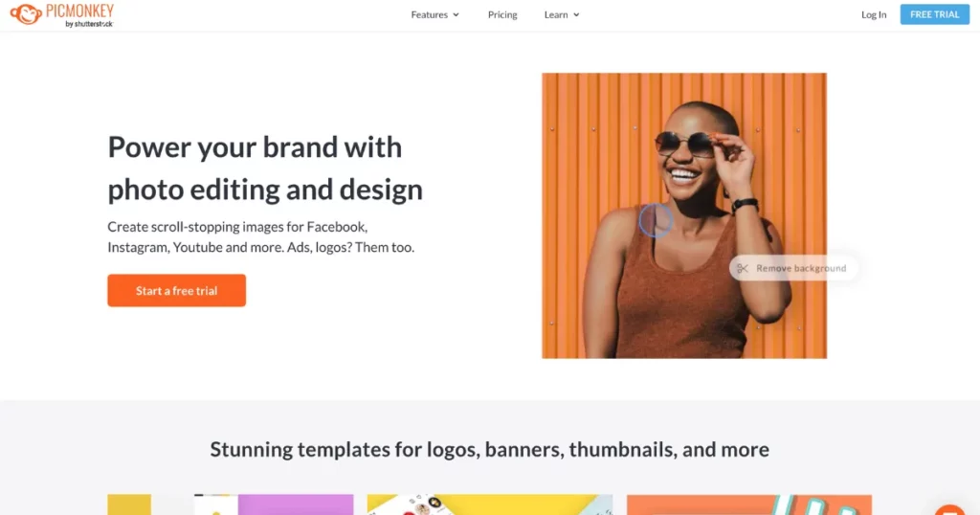This screenshot has height=515, width=980.
Task: Click the Start a free trial button
Action: tap(177, 291)
